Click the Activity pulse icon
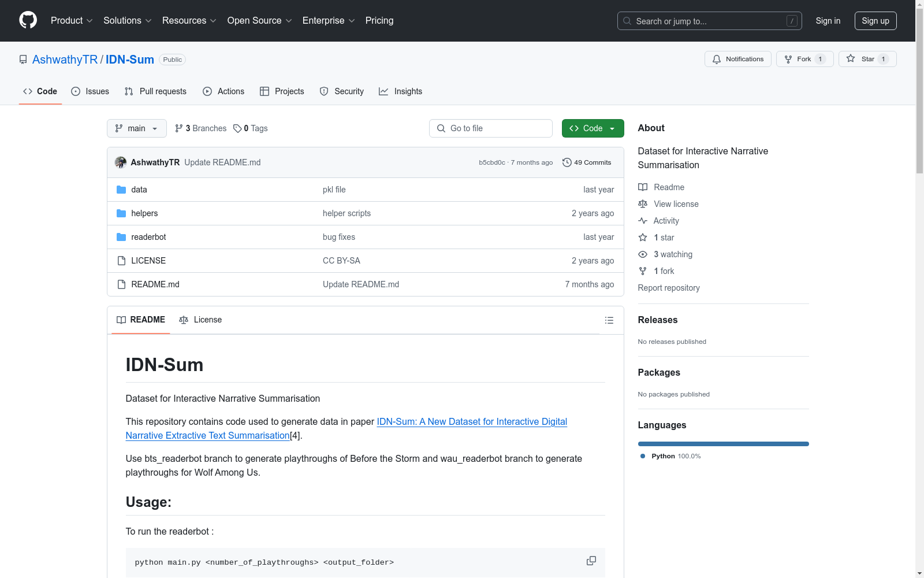The image size is (924, 578). click(643, 221)
